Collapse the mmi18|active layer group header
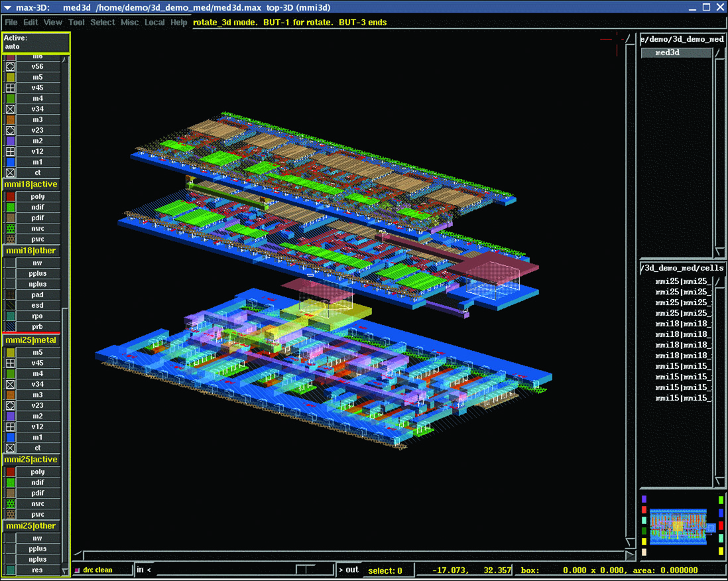 pyautogui.click(x=31, y=184)
